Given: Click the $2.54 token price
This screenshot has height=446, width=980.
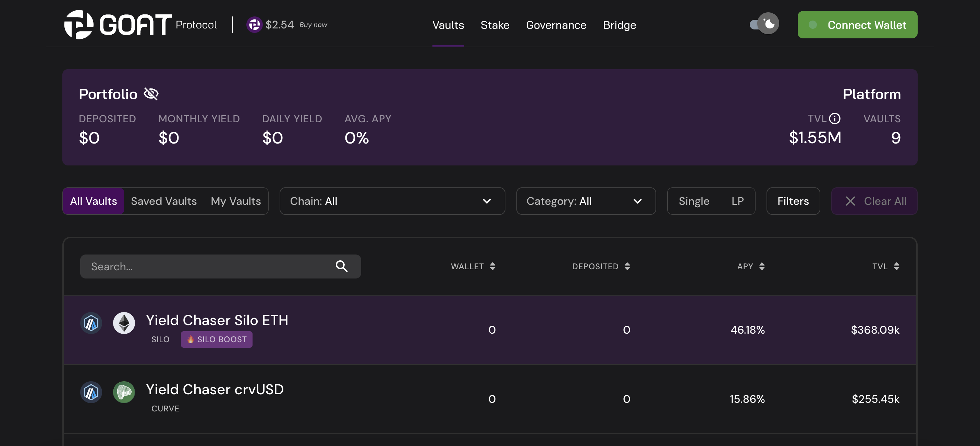Looking at the screenshot, I should point(280,25).
